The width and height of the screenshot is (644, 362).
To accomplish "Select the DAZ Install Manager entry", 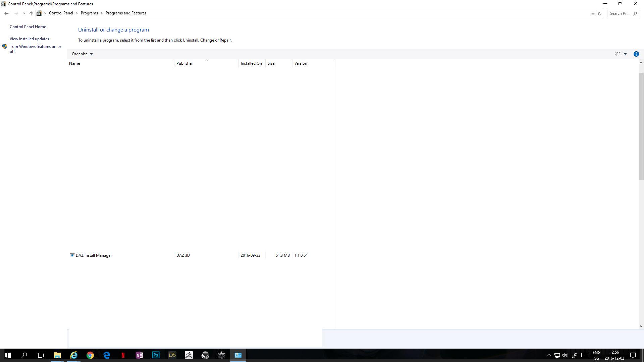I will pyautogui.click(x=94, y=255).
